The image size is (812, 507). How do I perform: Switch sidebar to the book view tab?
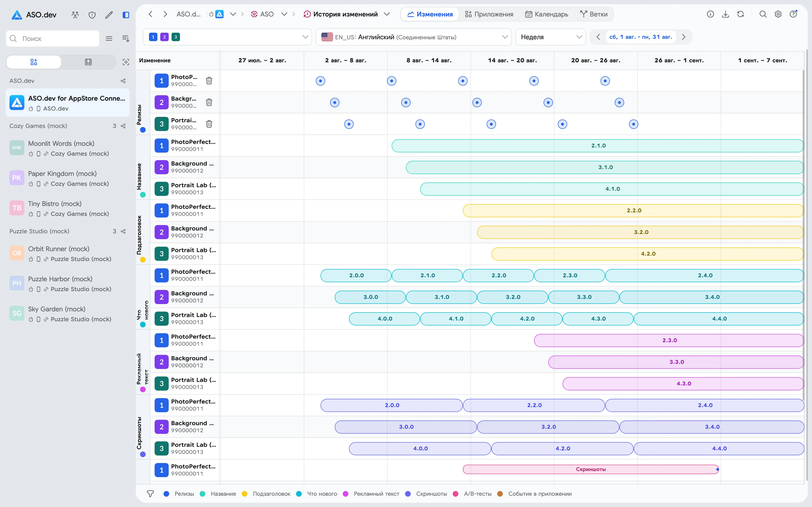point(88,62)
